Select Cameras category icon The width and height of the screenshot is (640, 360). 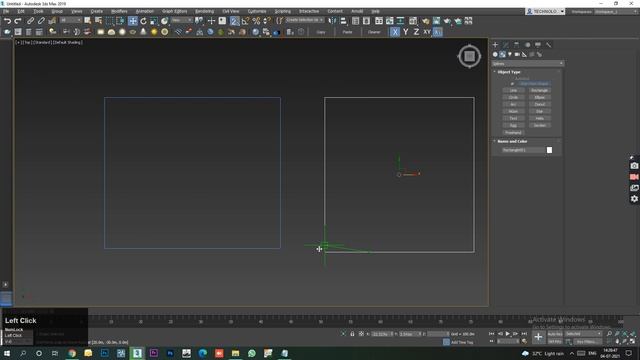click(517, 54)
